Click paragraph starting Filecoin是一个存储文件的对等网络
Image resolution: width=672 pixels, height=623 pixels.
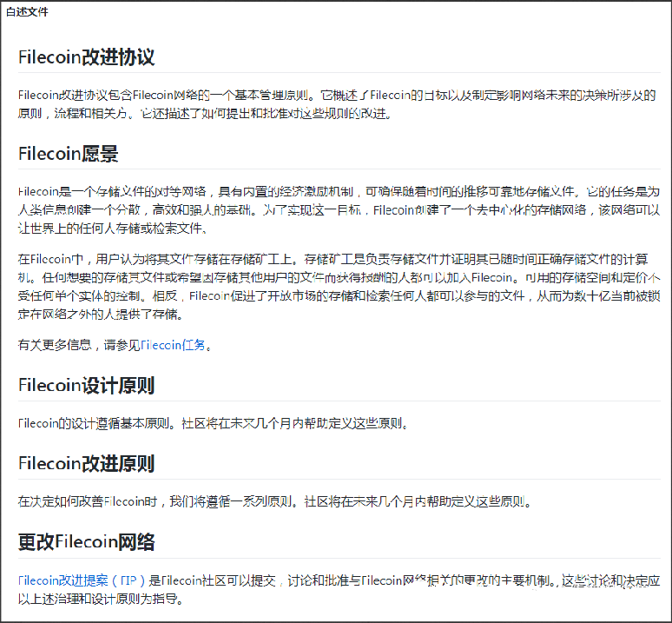339,209
